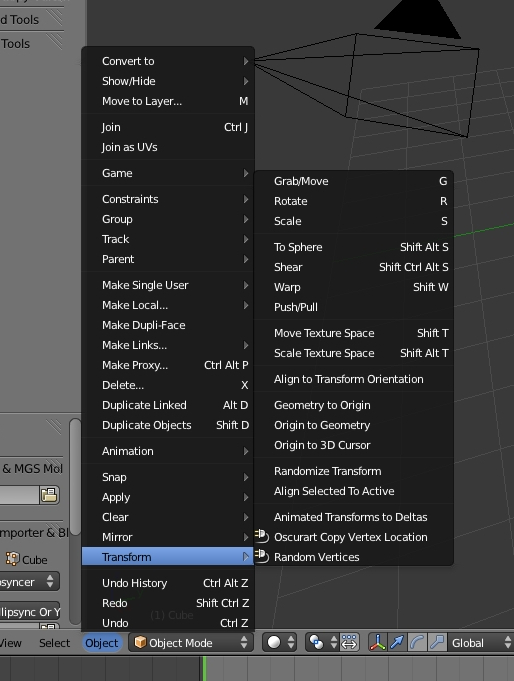Toggle the 3D manipulator axes

click(x=378, y=642)
